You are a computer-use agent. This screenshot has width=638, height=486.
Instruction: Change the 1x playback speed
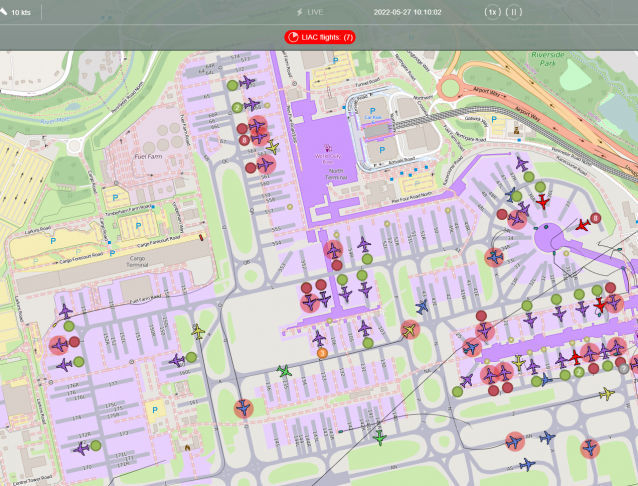tap(491, 12)
